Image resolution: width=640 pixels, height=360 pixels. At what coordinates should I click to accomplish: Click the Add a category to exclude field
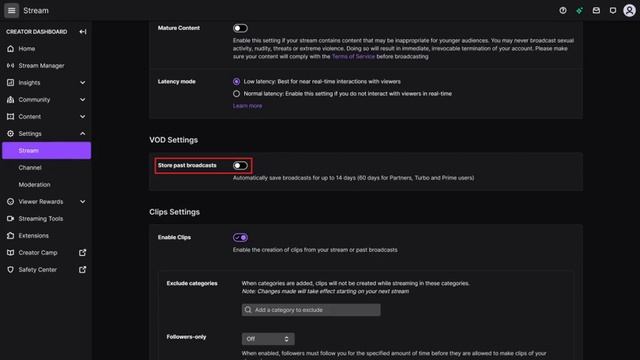pos(311,310)
